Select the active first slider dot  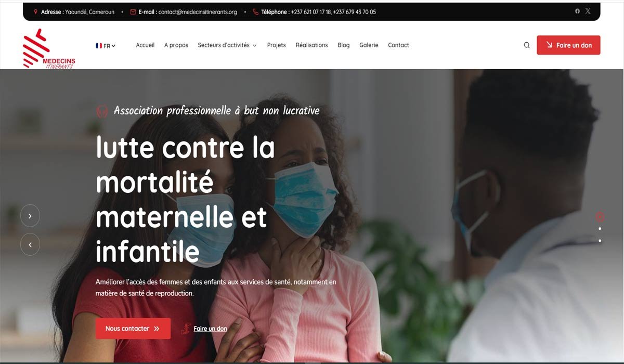coord(600,216)
